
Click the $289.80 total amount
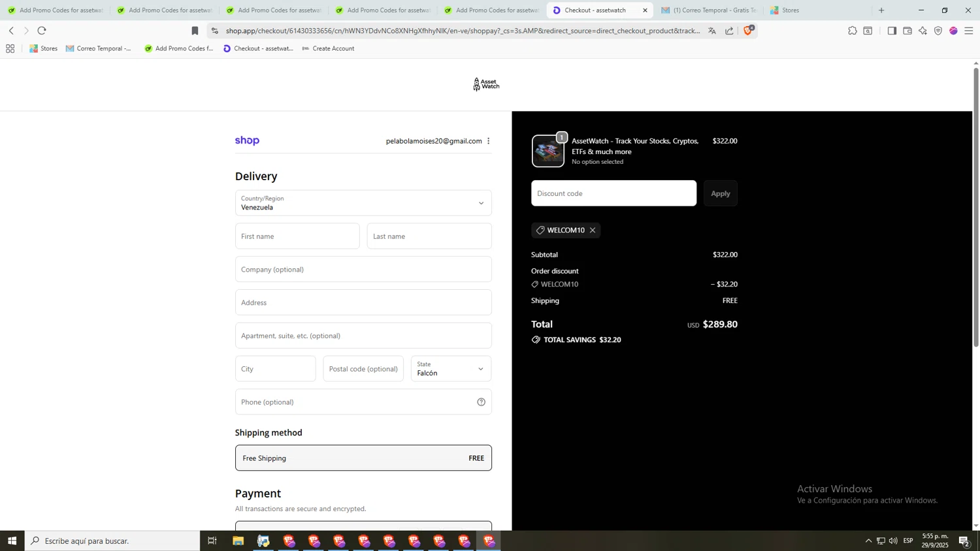(x=720, y=324)
